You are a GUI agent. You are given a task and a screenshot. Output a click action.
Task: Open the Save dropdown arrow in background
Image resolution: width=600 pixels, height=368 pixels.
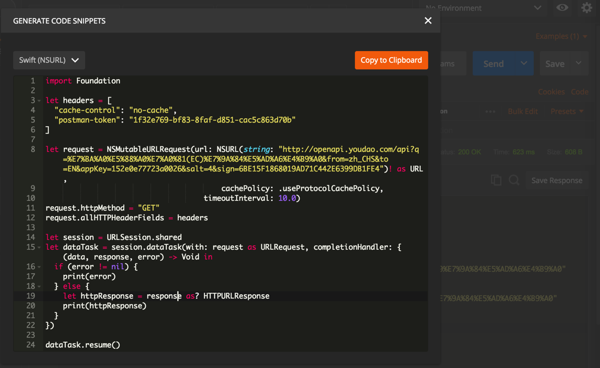click(579, 64)
